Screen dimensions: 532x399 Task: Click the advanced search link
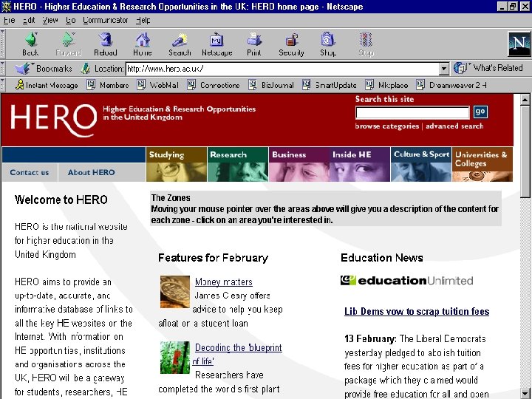[x=454, y=126]
